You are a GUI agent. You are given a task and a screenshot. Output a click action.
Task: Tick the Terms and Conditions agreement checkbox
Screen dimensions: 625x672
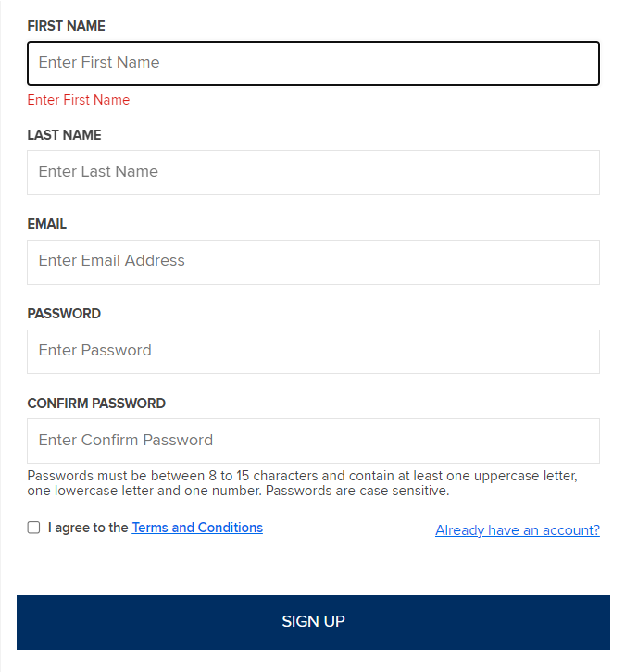click(34, 528)
